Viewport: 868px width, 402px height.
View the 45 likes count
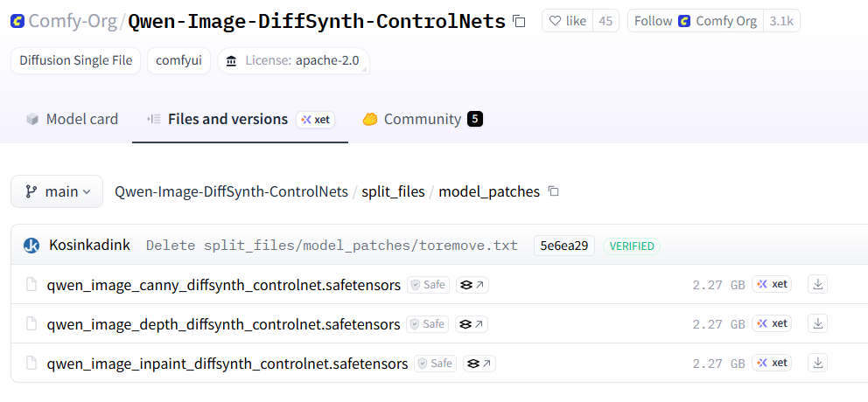pyautogui.click(x=605, y=21)
